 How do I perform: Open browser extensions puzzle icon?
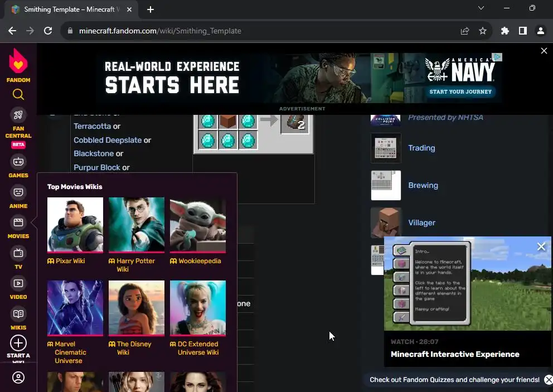click(x=505, y=31)
